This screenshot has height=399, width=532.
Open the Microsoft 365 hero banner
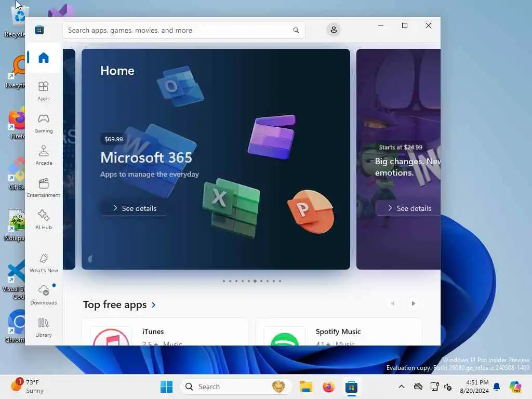(x=216, y=159)
